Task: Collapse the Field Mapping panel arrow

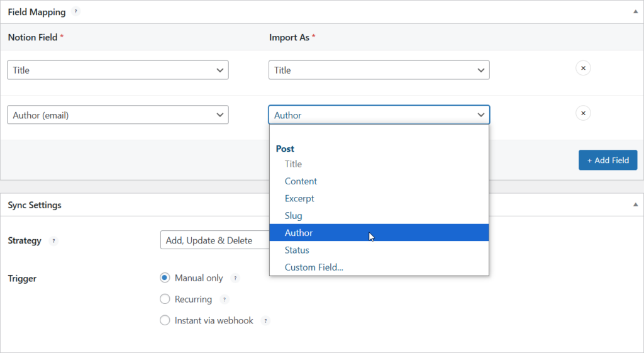Action: (x=635, y=11)
